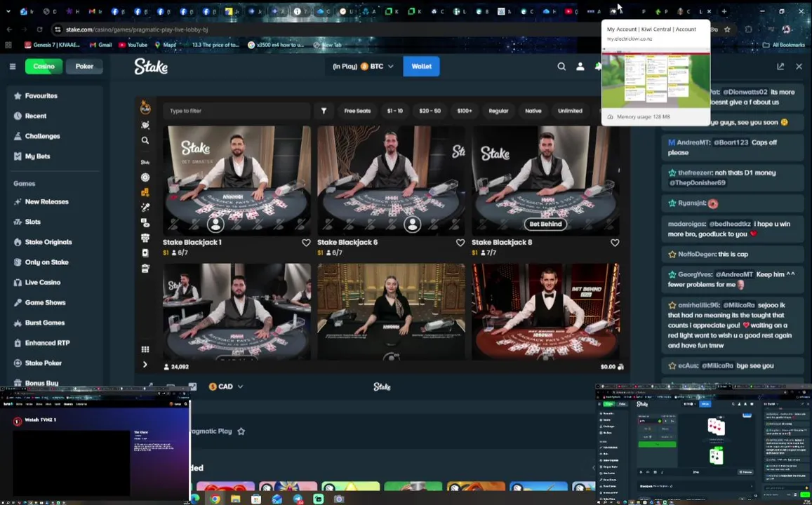Click the seat icon on Stake Blackjack 1

(x=215, y=224)
